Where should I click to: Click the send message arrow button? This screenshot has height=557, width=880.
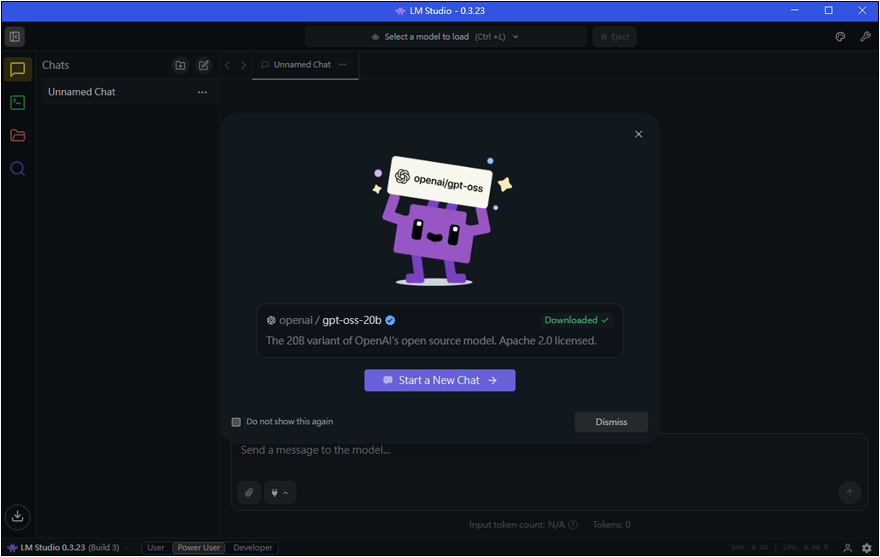coord(849,492)
